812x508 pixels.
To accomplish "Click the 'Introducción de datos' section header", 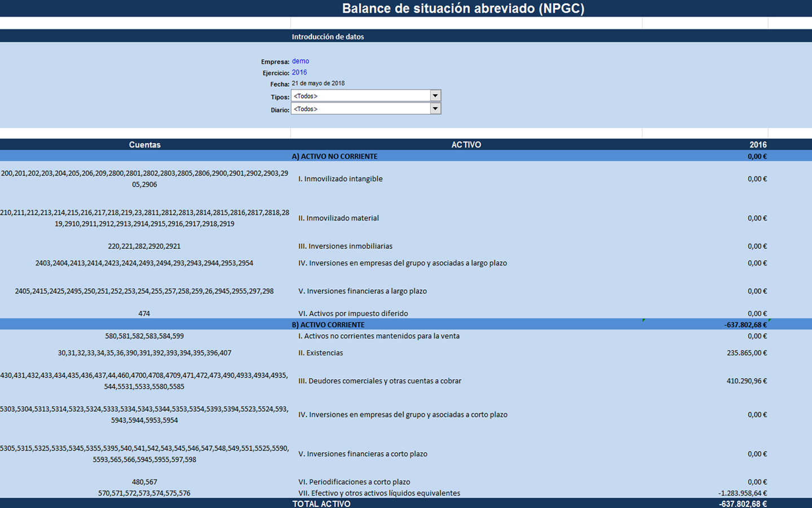I will point(328,37).
